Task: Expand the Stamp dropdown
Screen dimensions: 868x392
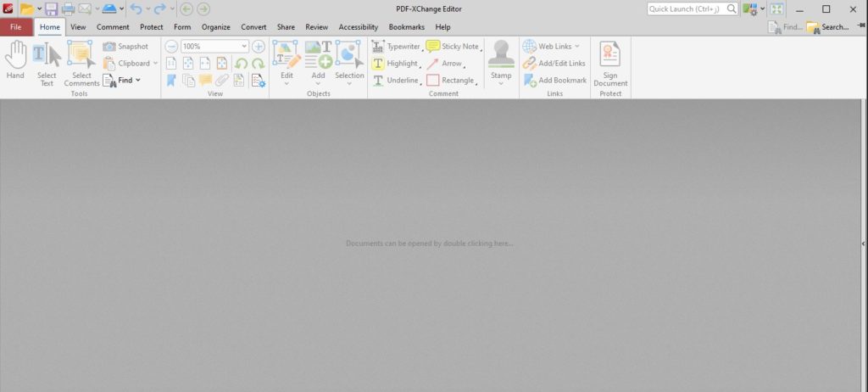Action: click(x=501, y=84)
